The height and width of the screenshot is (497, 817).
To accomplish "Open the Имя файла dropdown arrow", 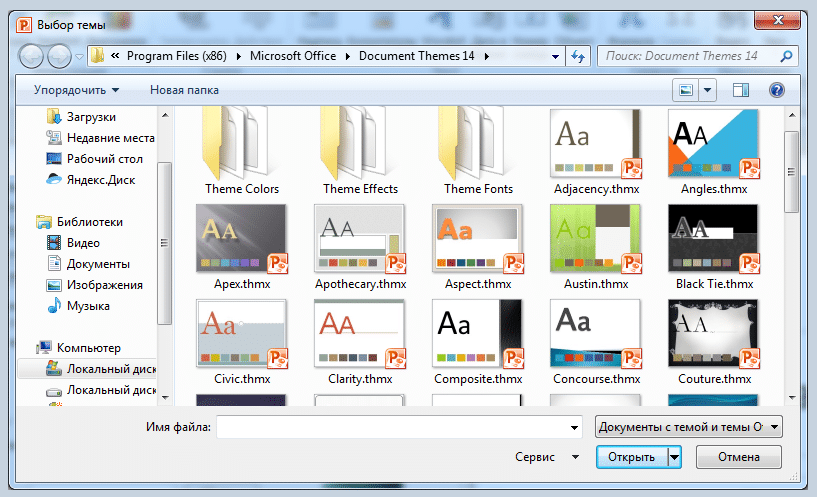I will pos(574,427).
